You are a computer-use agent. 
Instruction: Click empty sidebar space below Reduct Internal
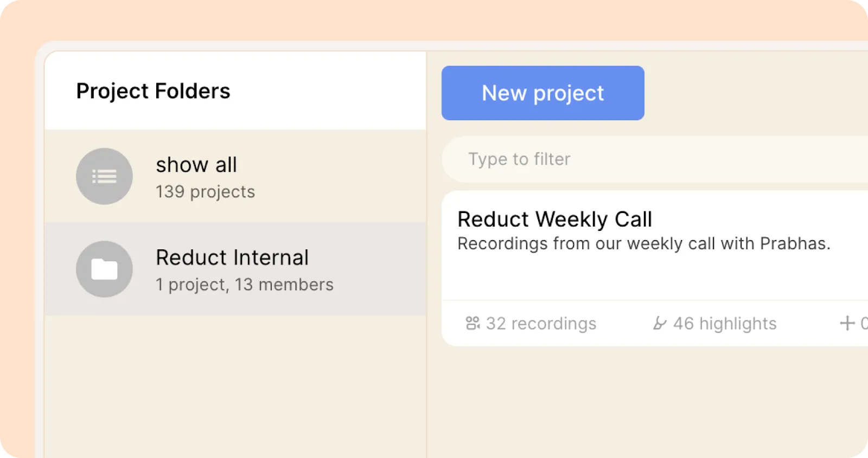tap(235, 385)
